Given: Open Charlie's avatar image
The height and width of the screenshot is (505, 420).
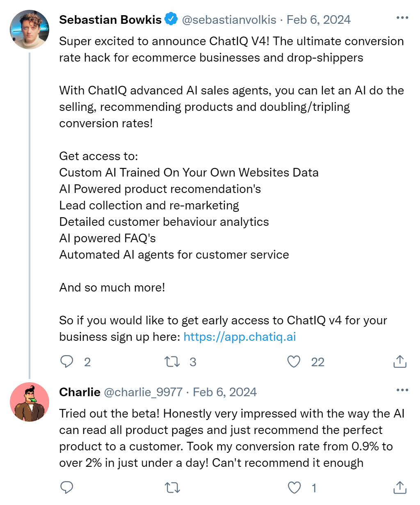Looking at the screenshot, I should click(x=30, y=402).
